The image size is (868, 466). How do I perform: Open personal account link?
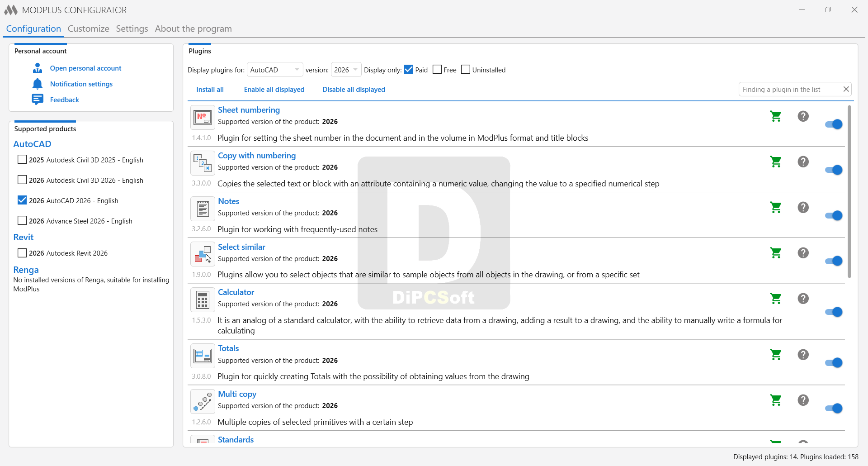86,68
